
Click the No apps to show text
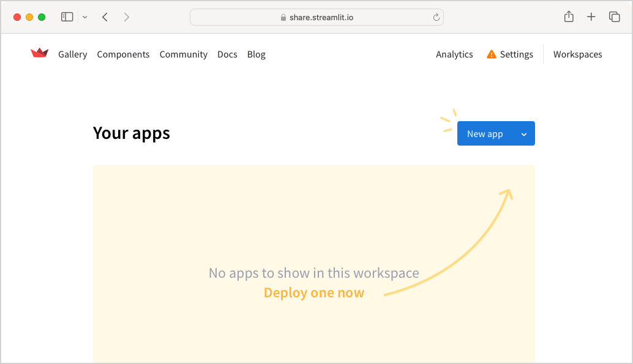coord(314,273)
